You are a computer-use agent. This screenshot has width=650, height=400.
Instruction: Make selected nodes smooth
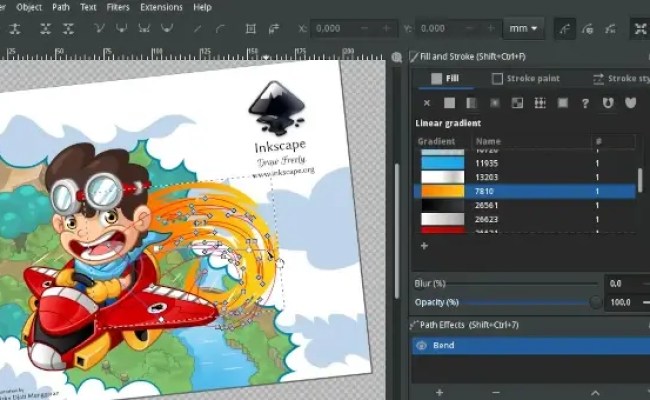(121, 29)
